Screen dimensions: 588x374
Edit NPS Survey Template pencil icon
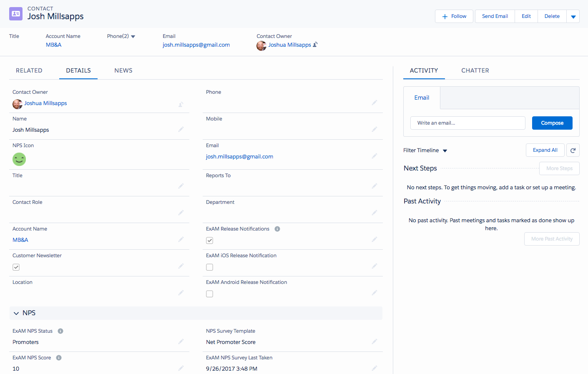pyautogui.click(x=374, y=341)
